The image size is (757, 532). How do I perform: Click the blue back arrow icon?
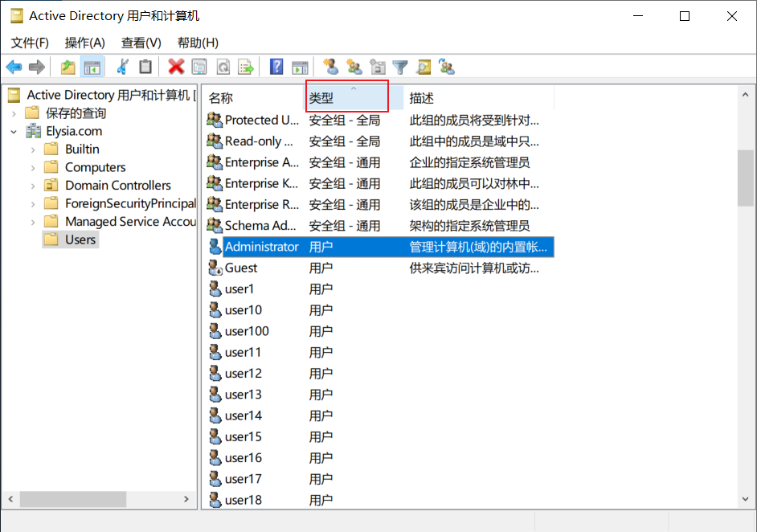point(14,67)
